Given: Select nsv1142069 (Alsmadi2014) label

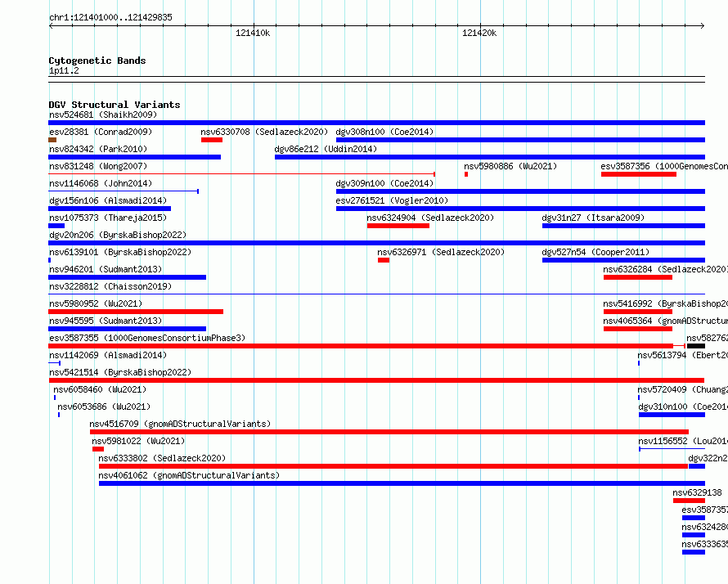Looking at the screenshot, I should click(x=108, y=355).
